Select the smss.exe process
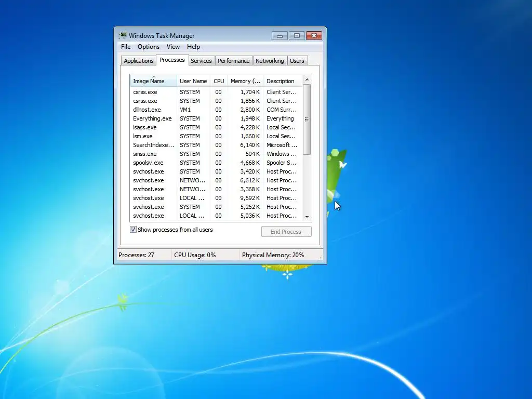The image size is (532, 399). tap(216, 154)
